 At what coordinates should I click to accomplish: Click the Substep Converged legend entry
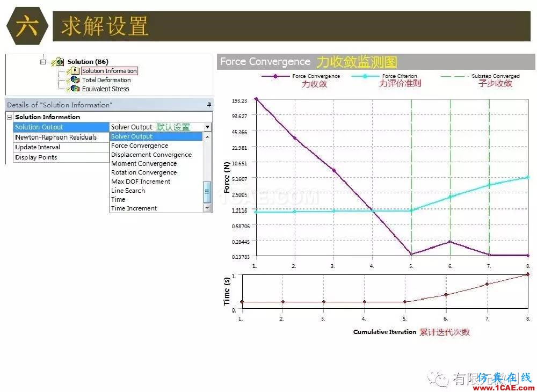[480, 76]
